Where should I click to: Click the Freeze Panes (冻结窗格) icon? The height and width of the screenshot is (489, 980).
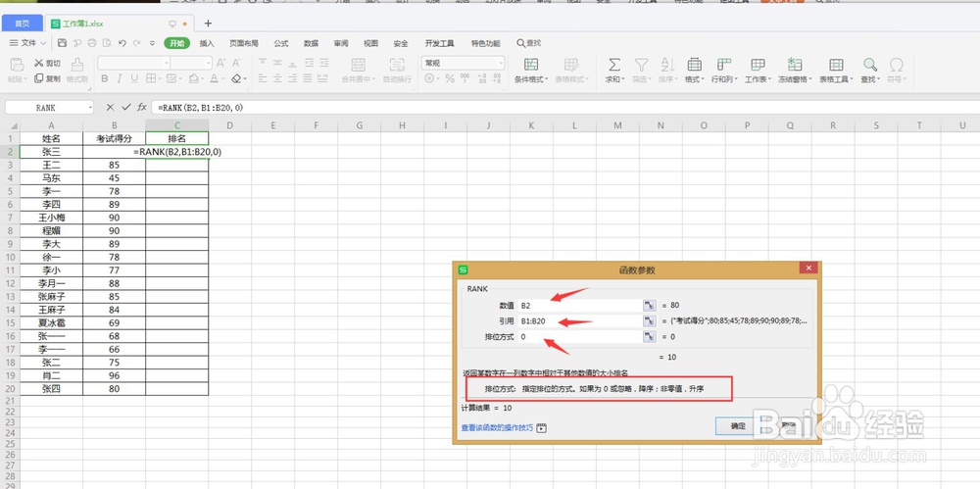pos(795,65)
